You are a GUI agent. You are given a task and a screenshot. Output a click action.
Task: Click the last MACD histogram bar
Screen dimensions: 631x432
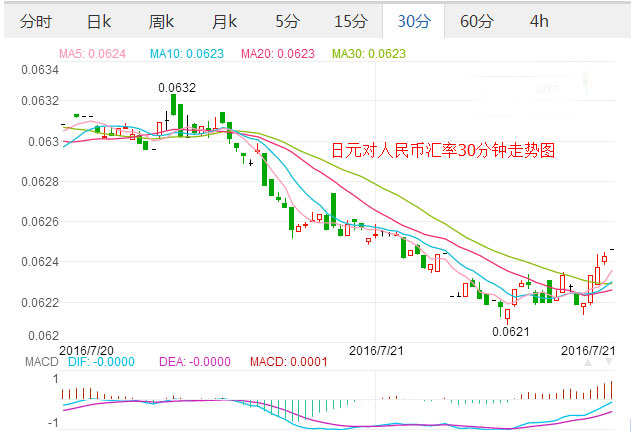click(611, 390)
